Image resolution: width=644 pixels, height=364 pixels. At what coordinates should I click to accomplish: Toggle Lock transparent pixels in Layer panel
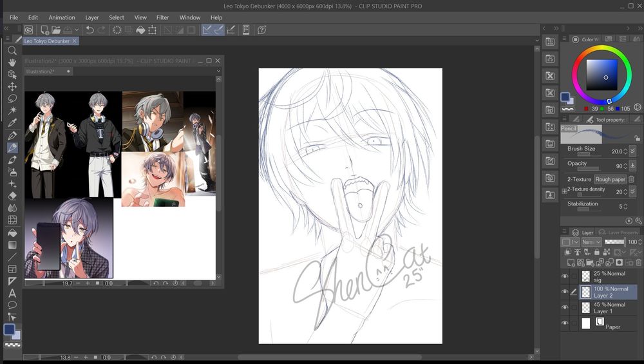click(x=607, y=252)
